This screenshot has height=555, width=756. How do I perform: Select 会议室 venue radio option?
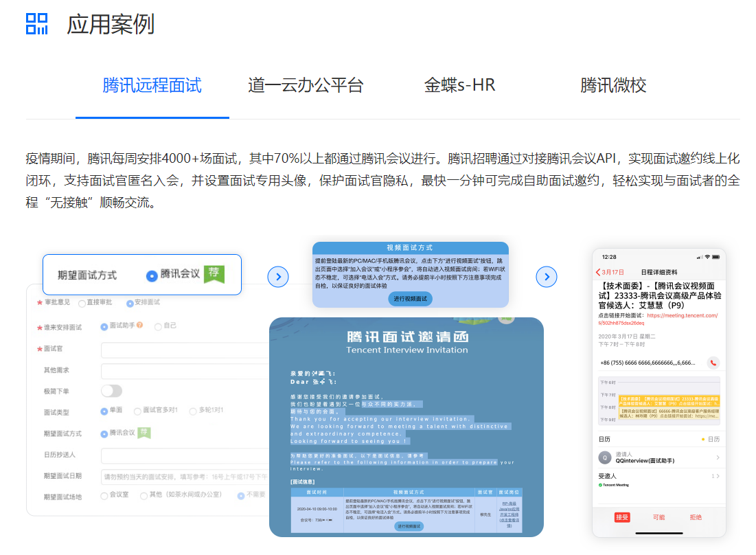(x=104, y=496)
